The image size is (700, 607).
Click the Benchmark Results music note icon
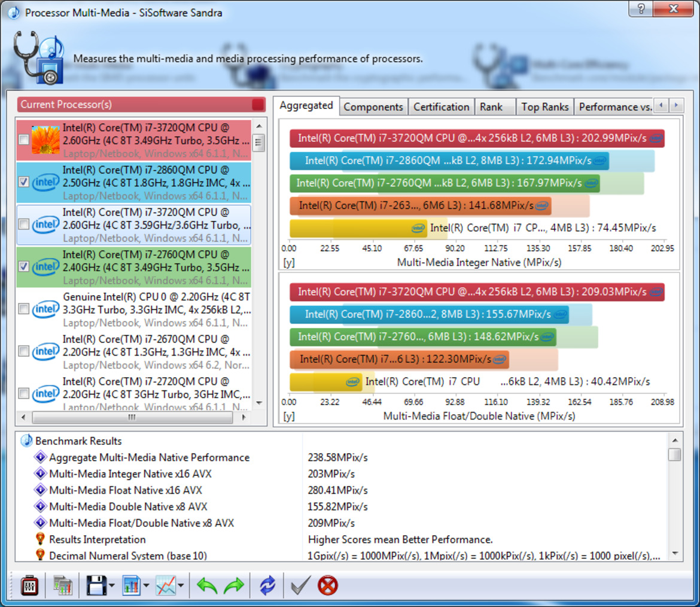[x=27, y=441]
